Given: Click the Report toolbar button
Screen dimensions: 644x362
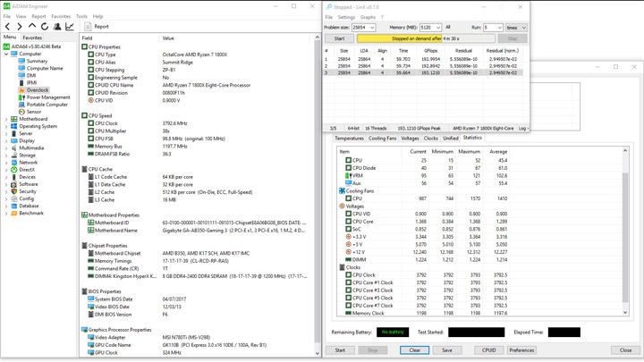Looking at the screenshot, I should pos(97,27).
